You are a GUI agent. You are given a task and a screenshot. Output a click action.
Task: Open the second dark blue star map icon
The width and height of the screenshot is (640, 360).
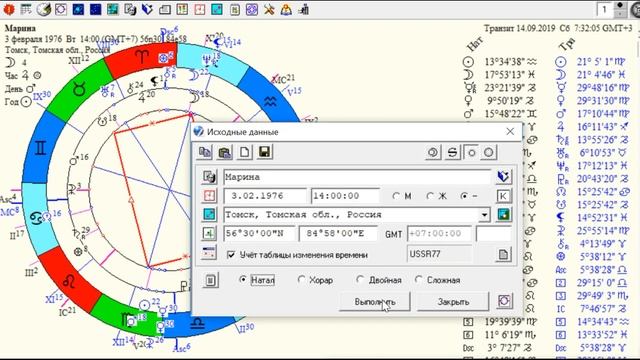pos(96,9)
